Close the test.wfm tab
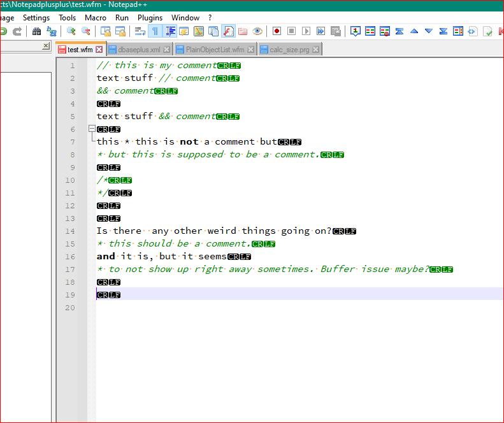Viewport: 504px width, 423px height. pyautogui.click(x=99, y=50)
